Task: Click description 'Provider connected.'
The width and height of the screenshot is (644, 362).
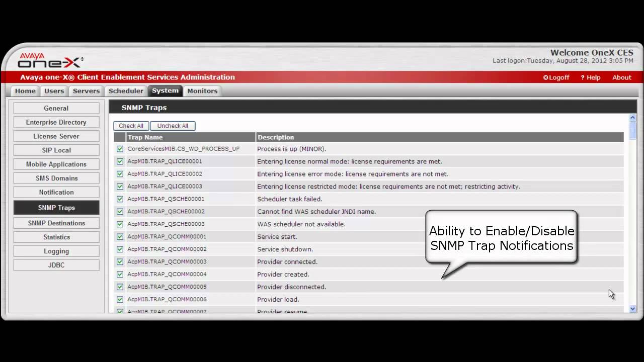Action: click(x=287, y=262)
